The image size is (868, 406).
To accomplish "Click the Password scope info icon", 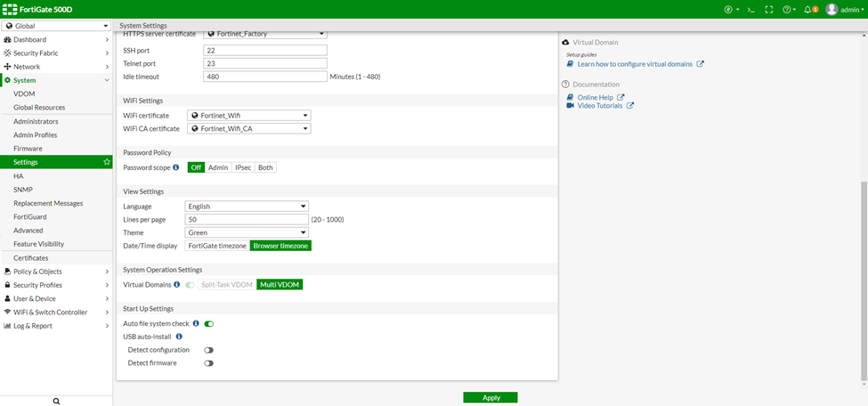I will (175, 167).
